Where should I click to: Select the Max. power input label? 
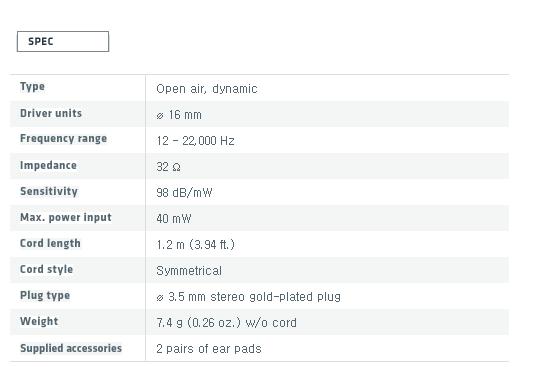tap(66, 218)
